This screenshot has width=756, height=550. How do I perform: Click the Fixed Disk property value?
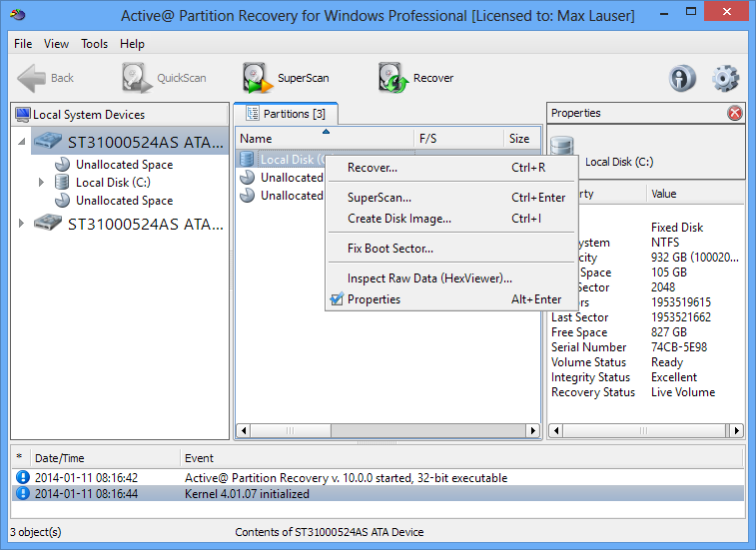point(677,227)
